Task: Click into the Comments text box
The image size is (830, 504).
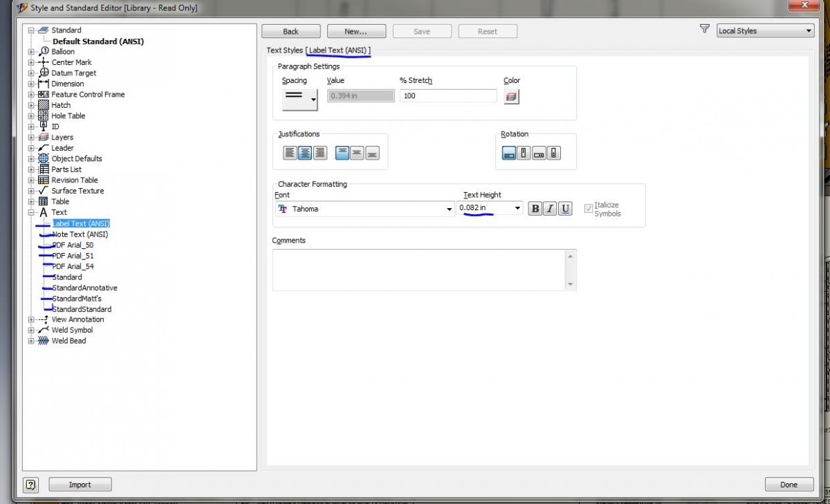Action: coord(419,270)
